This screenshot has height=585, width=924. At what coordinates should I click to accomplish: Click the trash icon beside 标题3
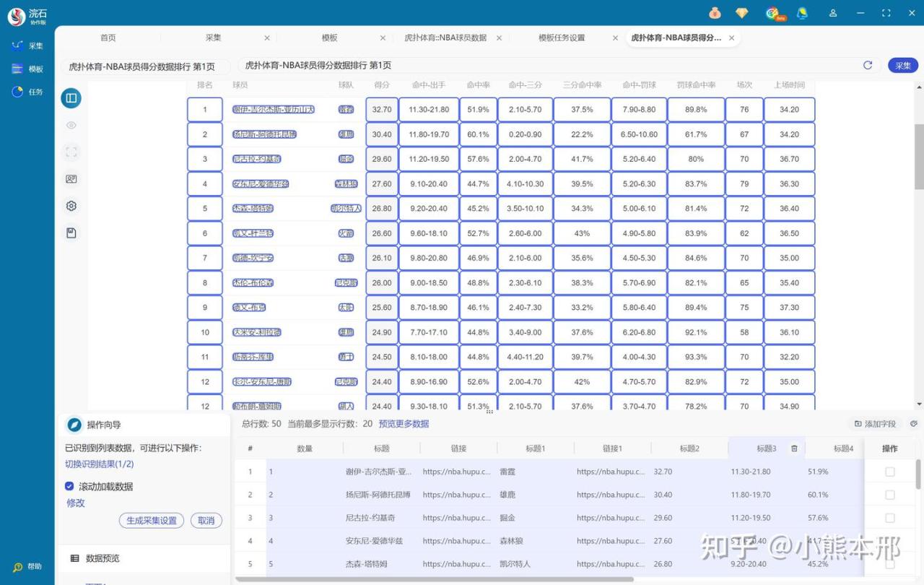click(794, 448)
